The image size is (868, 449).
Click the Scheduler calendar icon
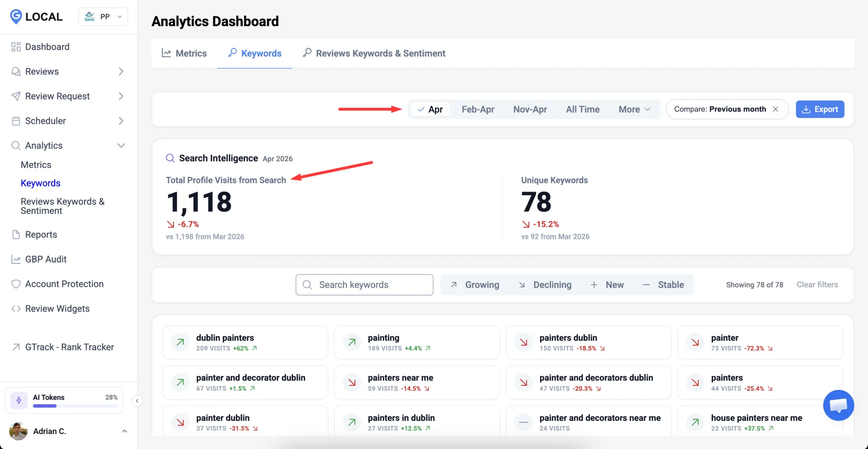(16, 121)
